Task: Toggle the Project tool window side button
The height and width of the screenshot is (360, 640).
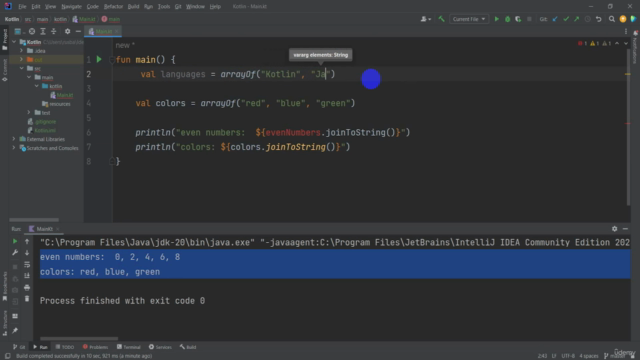Action: 4,40
